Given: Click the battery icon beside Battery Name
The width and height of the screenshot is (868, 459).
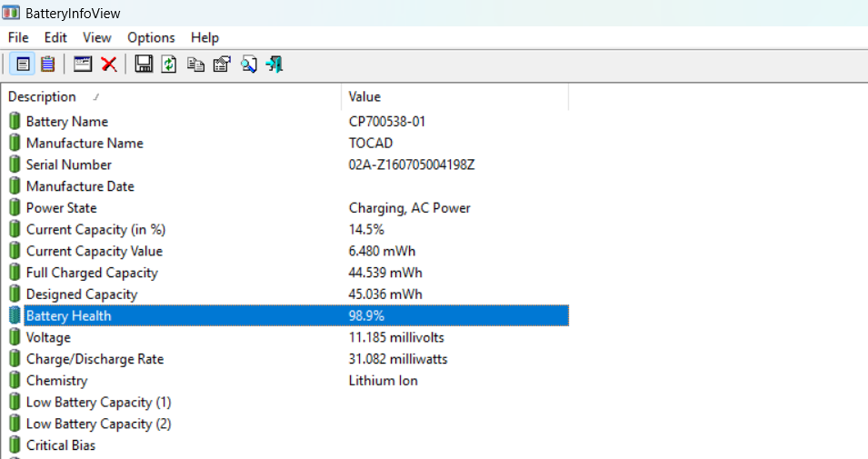Looking at the screenshot, I should tap(15, 121).
